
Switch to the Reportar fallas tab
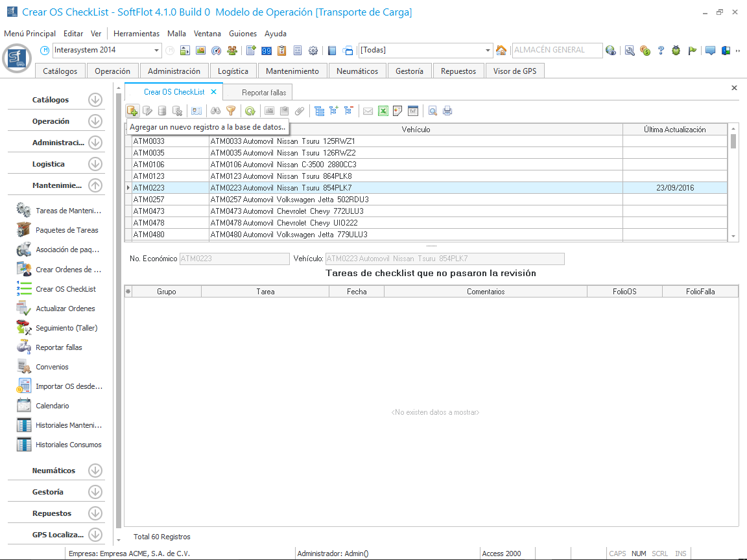coord(263,93)
